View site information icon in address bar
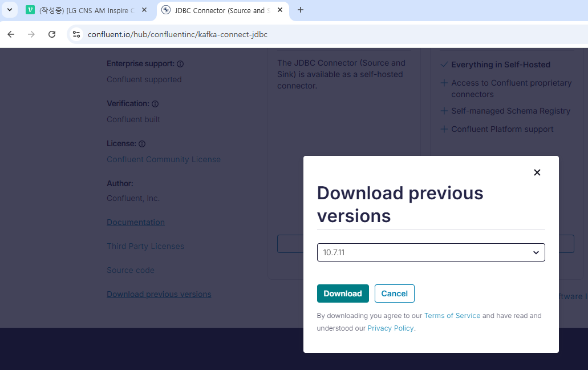Screen dimensions: 588x370 click(76, 34)
